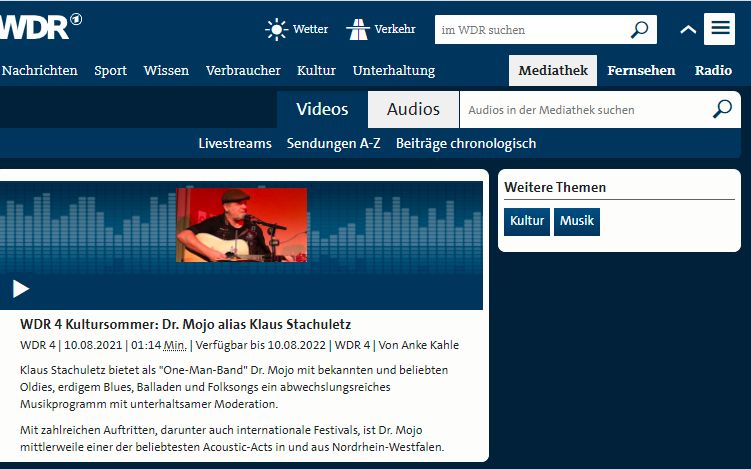Open the hamburger menu
Viewport: 751px width, 469px height.
[x=719, y=29]
